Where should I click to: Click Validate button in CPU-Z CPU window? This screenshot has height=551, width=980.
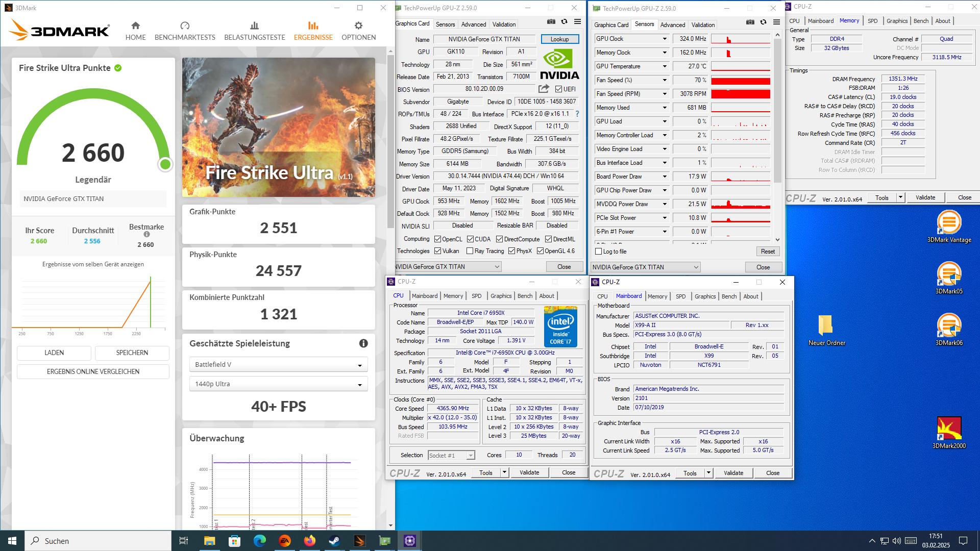(x=529, y=472)
